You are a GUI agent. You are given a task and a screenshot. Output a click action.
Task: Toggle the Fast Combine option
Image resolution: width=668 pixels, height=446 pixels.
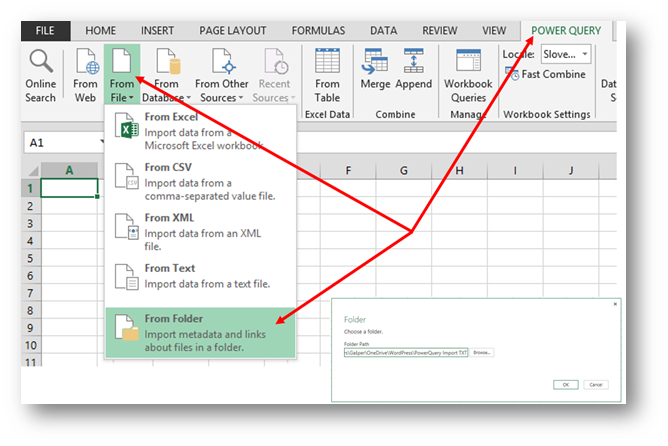pyautogui.click(x=546, y=74)
